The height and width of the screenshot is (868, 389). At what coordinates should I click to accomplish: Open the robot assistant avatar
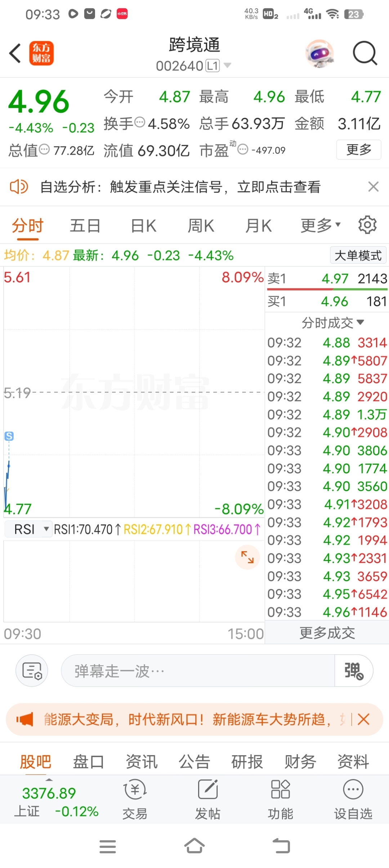click(319, 53)
